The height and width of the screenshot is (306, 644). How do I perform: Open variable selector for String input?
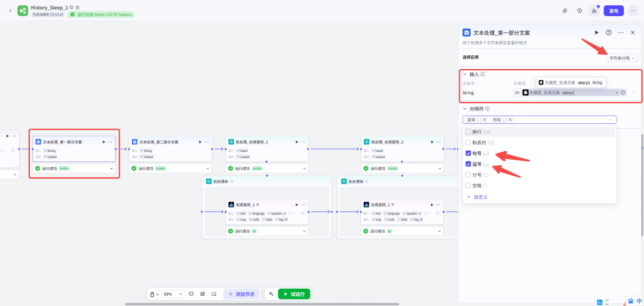coord(623,93)
